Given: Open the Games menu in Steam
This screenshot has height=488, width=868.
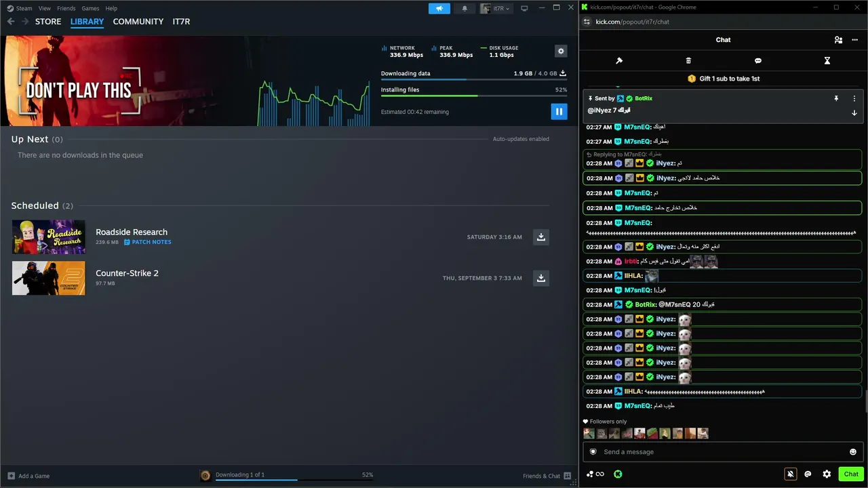Looking at the screenshot, I should coord(90,8).
